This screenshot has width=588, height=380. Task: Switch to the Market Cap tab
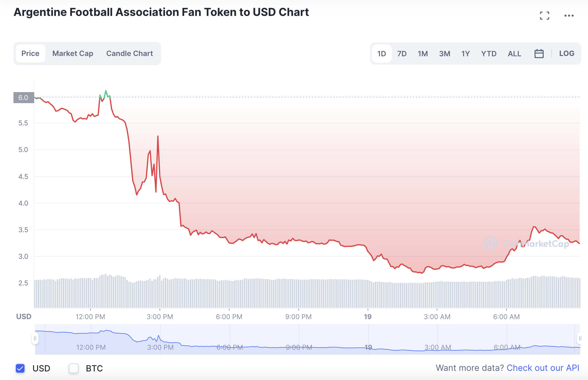click(72, 53)
